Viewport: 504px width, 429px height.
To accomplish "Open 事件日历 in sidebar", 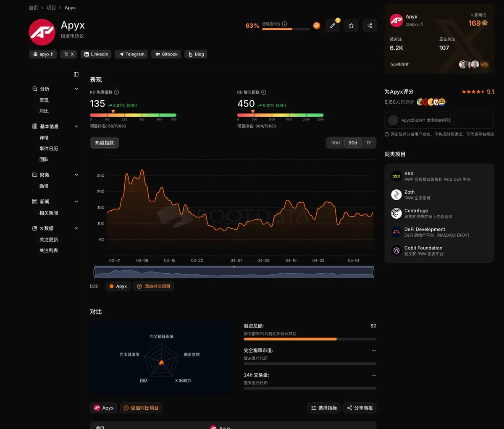I will click(49, 149).
